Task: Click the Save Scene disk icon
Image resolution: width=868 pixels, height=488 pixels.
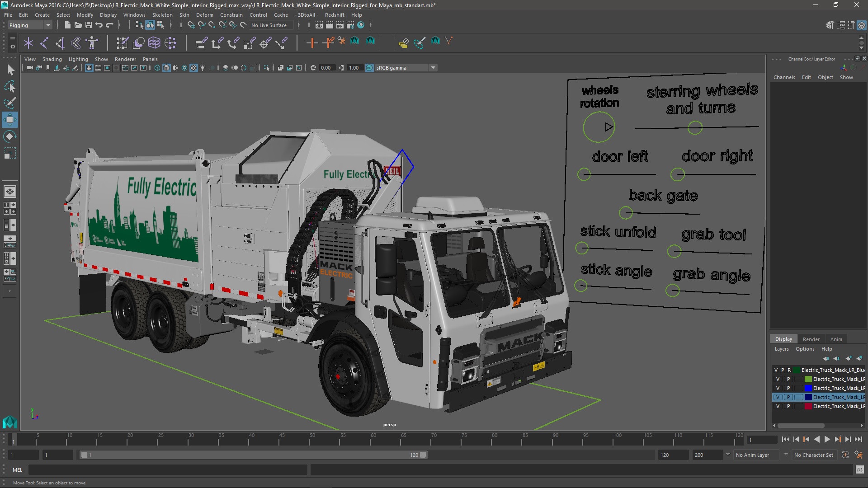Action: tap(89, 25)
